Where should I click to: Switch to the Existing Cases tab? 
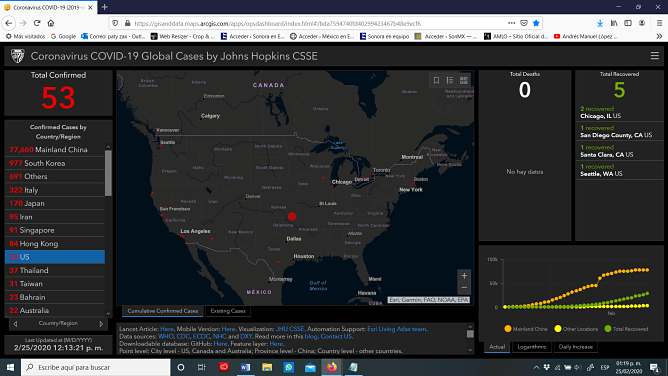point(228,311)
